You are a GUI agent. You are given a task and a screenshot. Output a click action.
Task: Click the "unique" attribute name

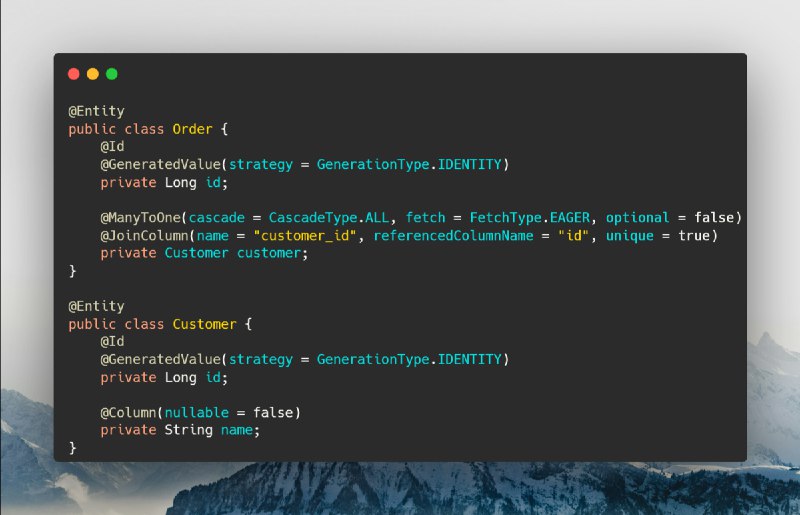coord(630,236)
